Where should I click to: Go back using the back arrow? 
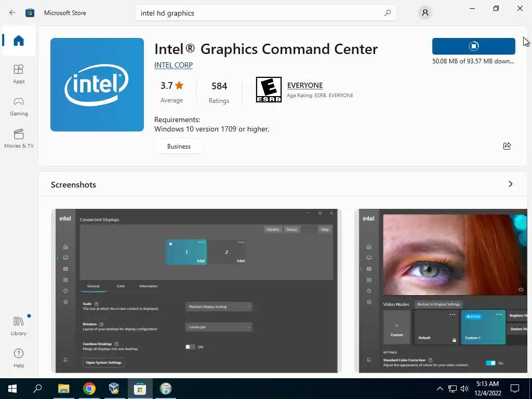pyautogui.click(x=12, y=13)
